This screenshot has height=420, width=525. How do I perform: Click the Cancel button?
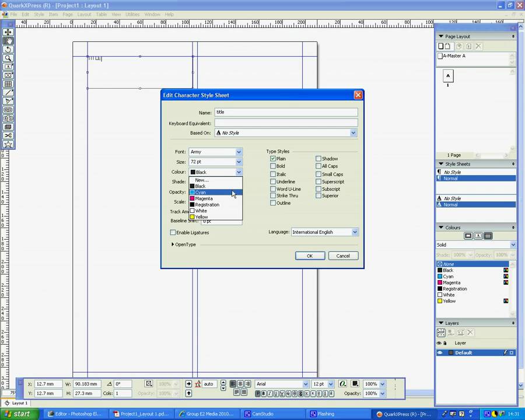click(x=343, y=256)
